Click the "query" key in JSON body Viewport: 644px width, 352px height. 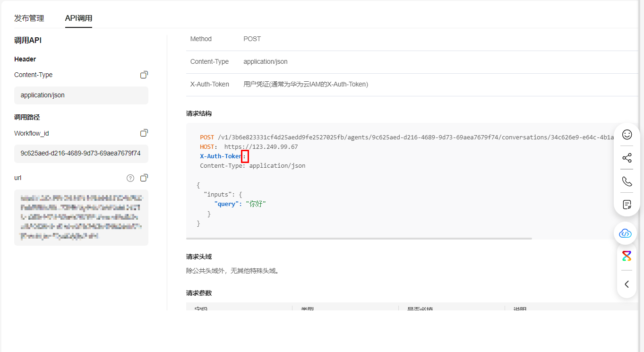[x=227, y=204]
